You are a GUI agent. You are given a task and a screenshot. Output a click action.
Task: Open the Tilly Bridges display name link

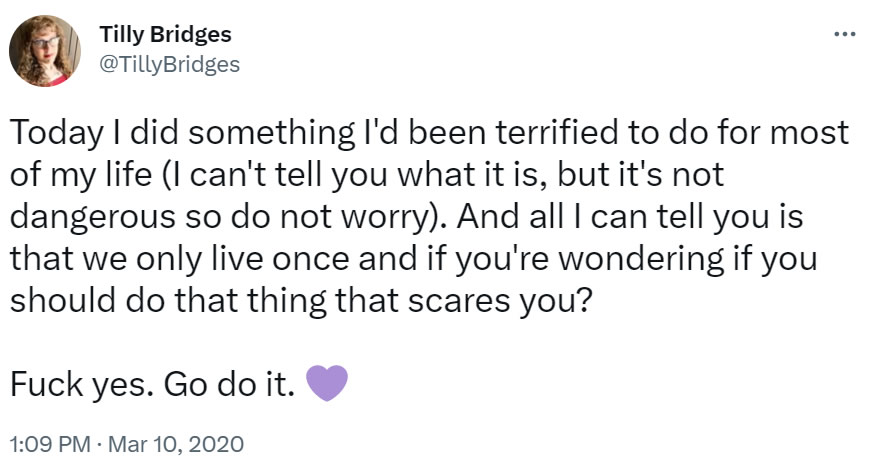tap(165, 34)
